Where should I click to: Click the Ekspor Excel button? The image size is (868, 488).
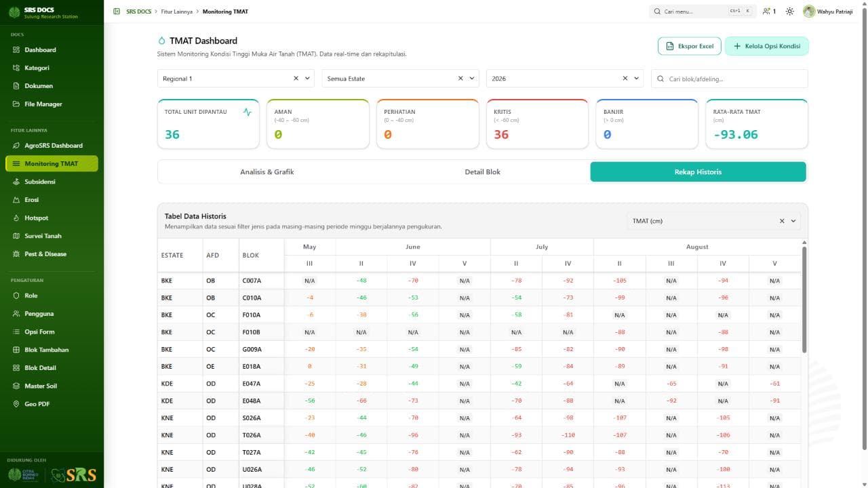pyautogui.click(x=690, y=46)
